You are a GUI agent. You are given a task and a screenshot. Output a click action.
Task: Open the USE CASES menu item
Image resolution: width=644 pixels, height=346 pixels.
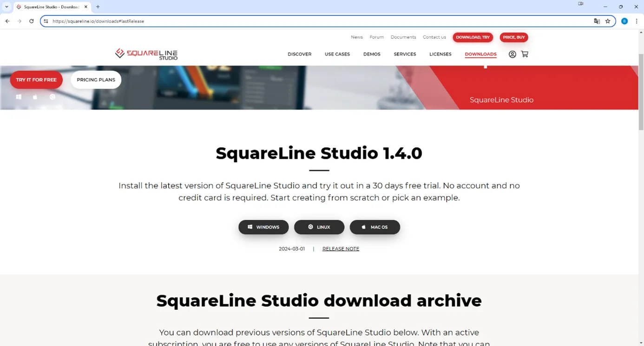pyautogui.click(x=337, y=54)
